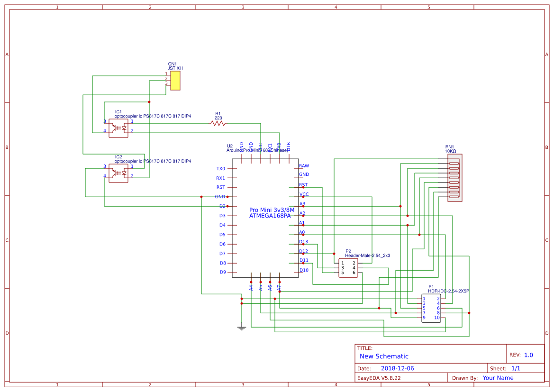The width and height of the screenshot is (554, 392).
Task: Select the Sheet 1/1 field
Action: pyautogui.click(x=506, y=368)
